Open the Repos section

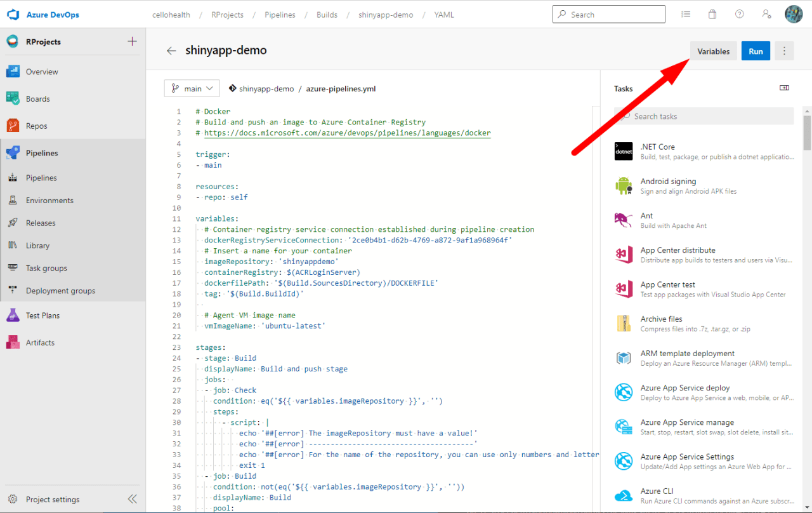(x=37, y=125)
